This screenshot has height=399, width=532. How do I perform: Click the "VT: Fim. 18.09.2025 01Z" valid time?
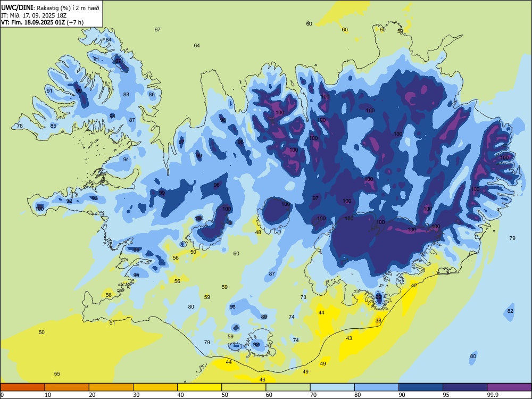(33, 22)
